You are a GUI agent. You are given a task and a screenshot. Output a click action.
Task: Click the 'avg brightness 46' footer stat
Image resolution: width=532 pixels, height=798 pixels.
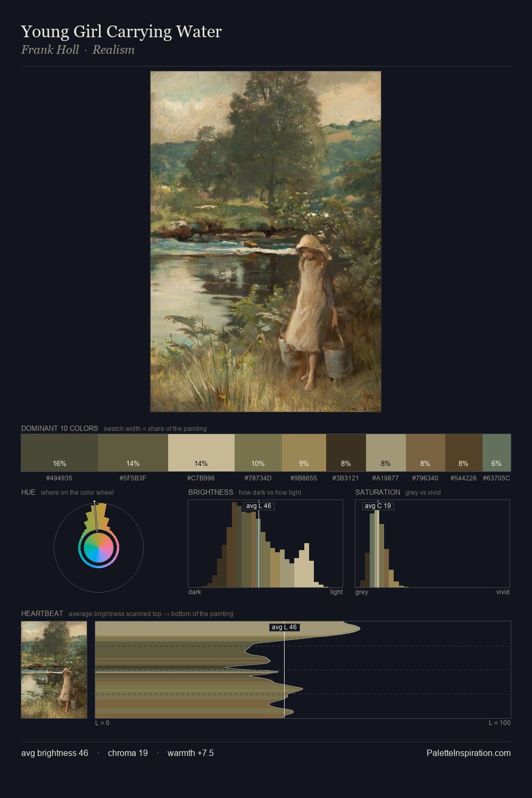pyautogui.click(x=55, y=753)
